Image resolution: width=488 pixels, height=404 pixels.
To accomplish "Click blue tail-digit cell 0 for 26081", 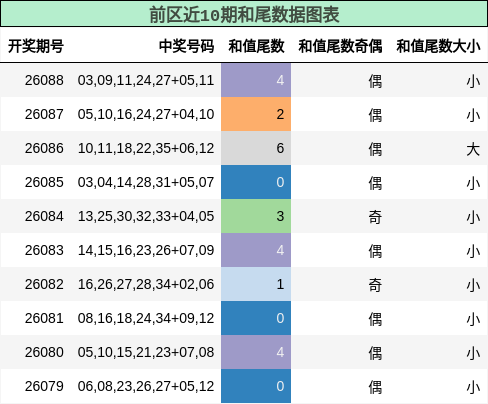I will pos(256,318).
